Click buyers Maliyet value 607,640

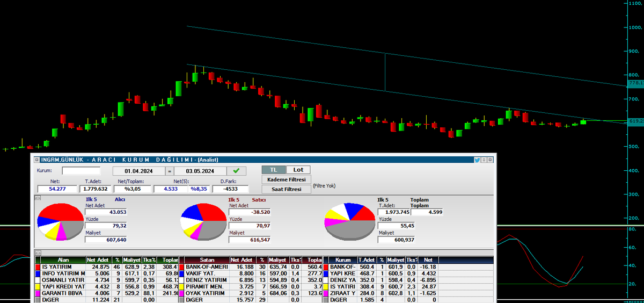tap(106, 240)
